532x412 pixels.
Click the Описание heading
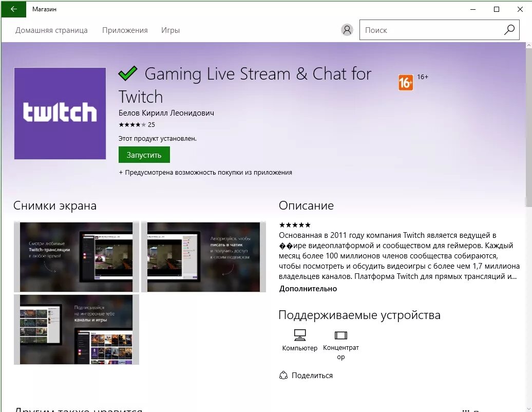pyautogui.click(x=306, y=205)
